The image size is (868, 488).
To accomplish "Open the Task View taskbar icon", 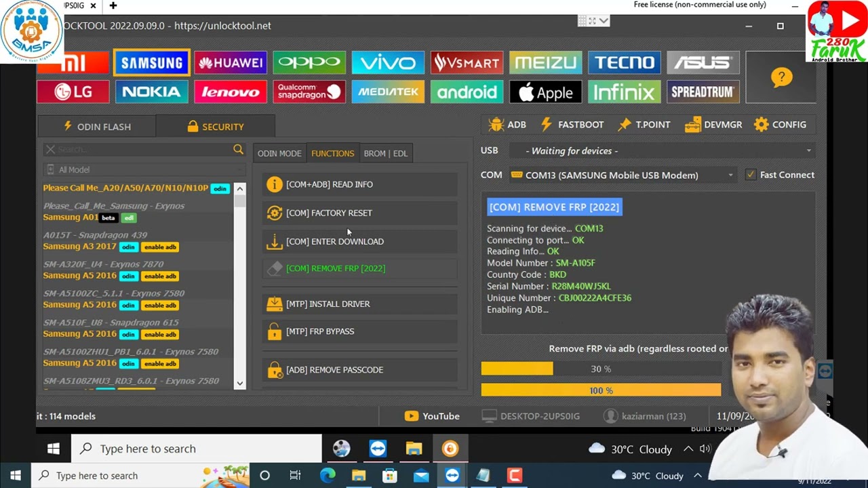I will (295, 476).
